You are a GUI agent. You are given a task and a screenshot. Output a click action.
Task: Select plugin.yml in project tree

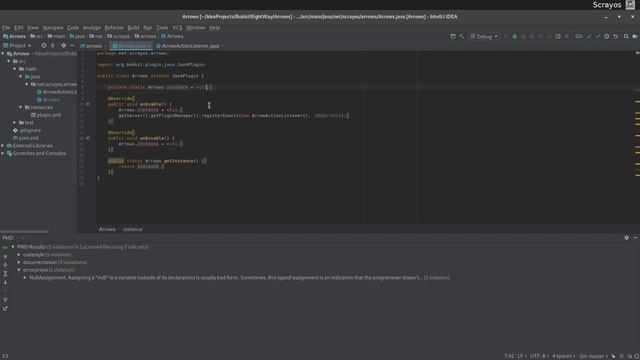point(46,115)
